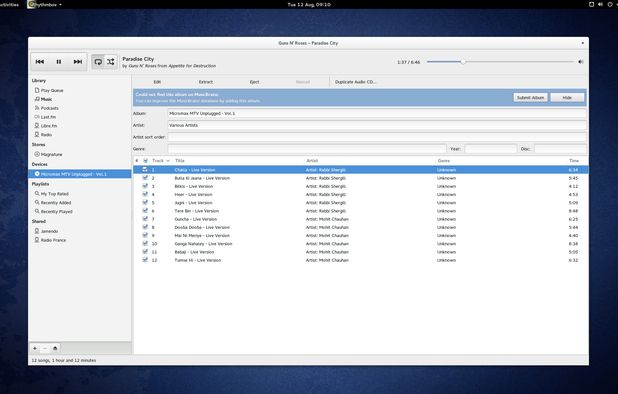Click the Edit toolbar button

pyautogui.click(x=157, y=82)
